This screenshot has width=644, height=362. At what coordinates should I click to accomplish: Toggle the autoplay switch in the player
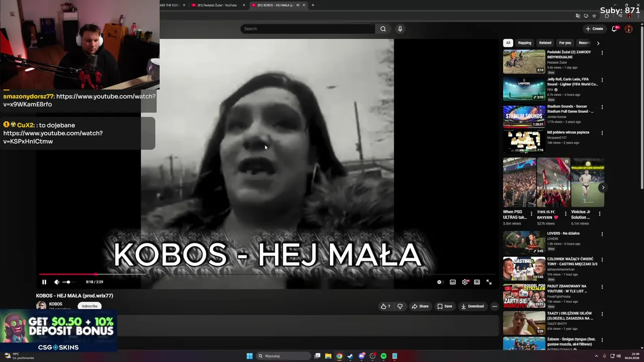coord(439,282)
